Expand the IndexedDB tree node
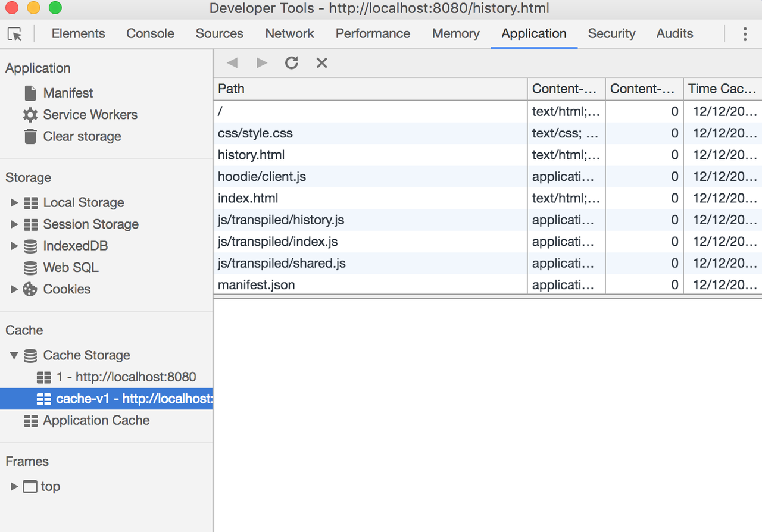Viewport: 762px width, 532px height. click(x=14, y=246)
